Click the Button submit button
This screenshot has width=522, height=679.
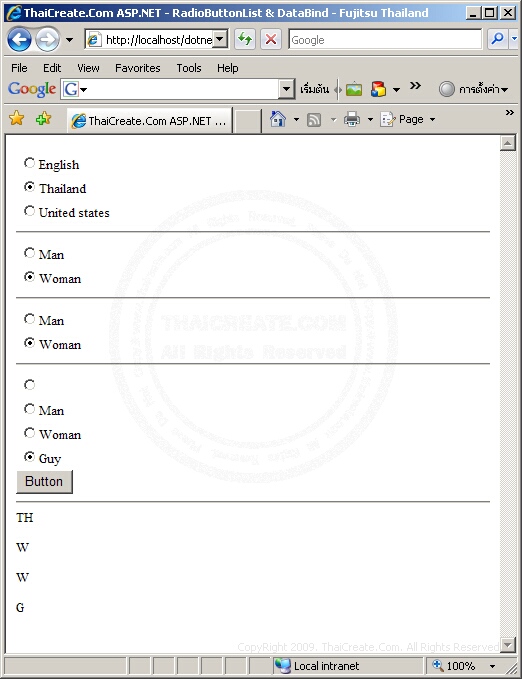tap(44, 482)
